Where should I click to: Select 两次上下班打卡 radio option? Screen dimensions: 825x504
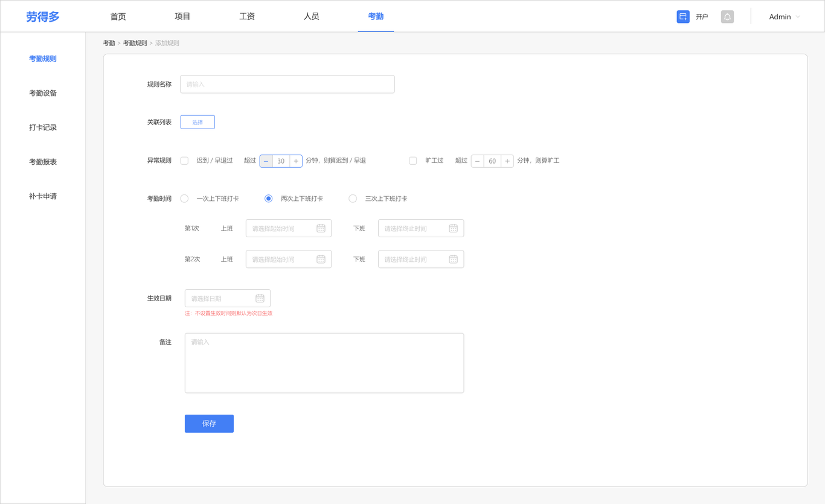point(268,199)
